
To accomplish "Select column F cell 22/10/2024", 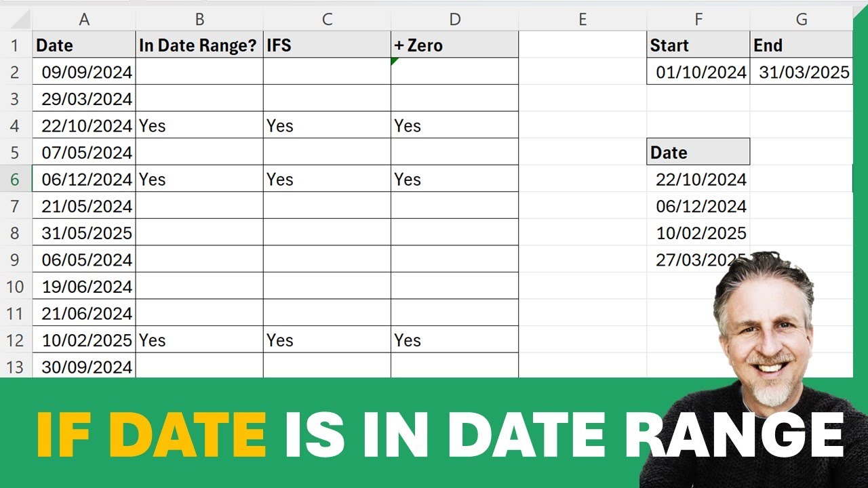I will pyautogui.click(x=698, y=180).
